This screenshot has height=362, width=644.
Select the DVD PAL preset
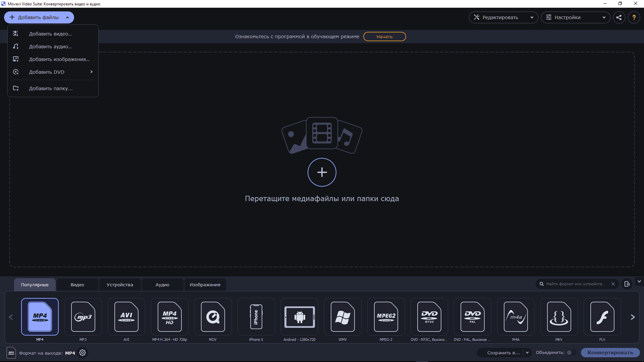(473, 317)
